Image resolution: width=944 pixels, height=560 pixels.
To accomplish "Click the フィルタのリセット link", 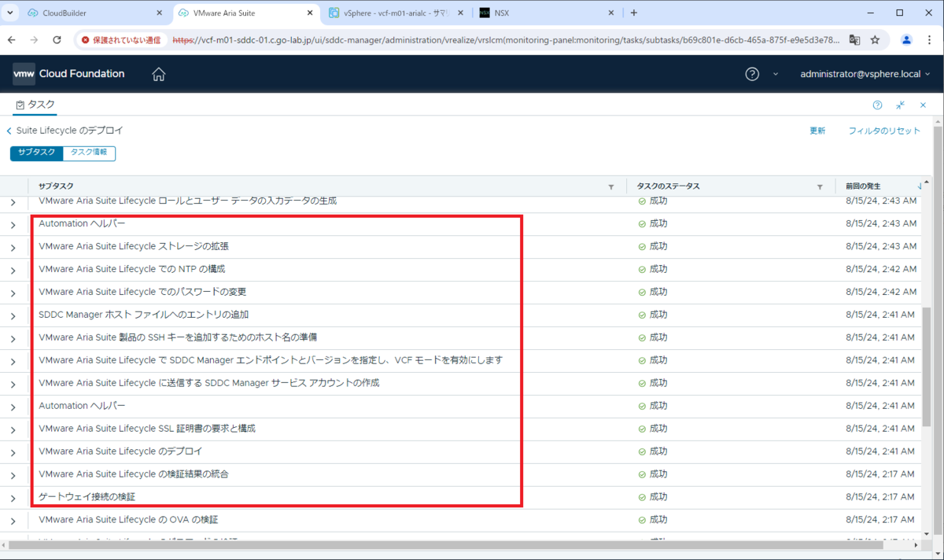I will [x=884, y=131].
